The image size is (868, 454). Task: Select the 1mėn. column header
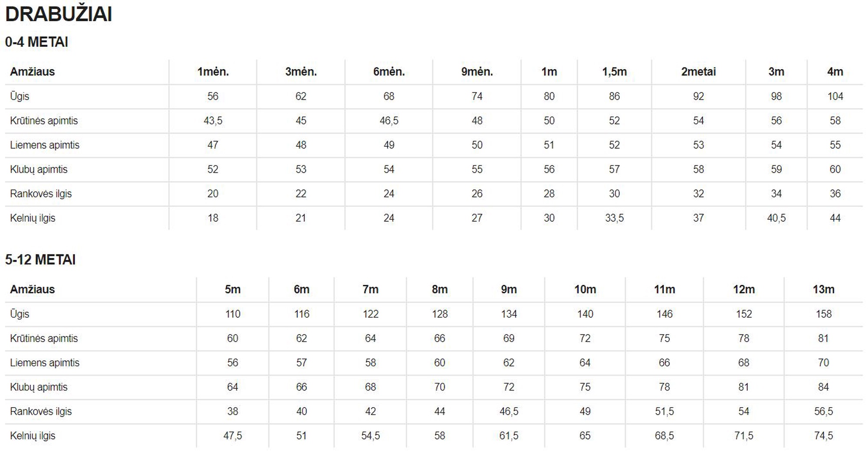click(x=213, y=72)
